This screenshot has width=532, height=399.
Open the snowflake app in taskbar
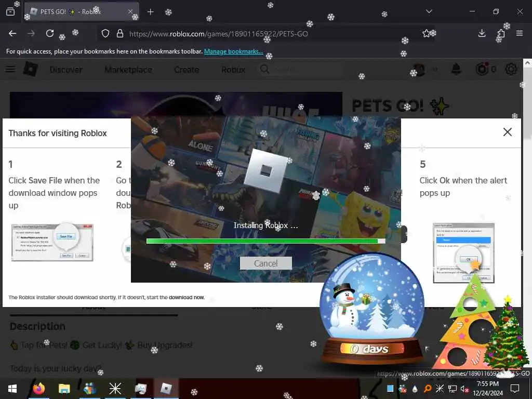pos(115,389)
